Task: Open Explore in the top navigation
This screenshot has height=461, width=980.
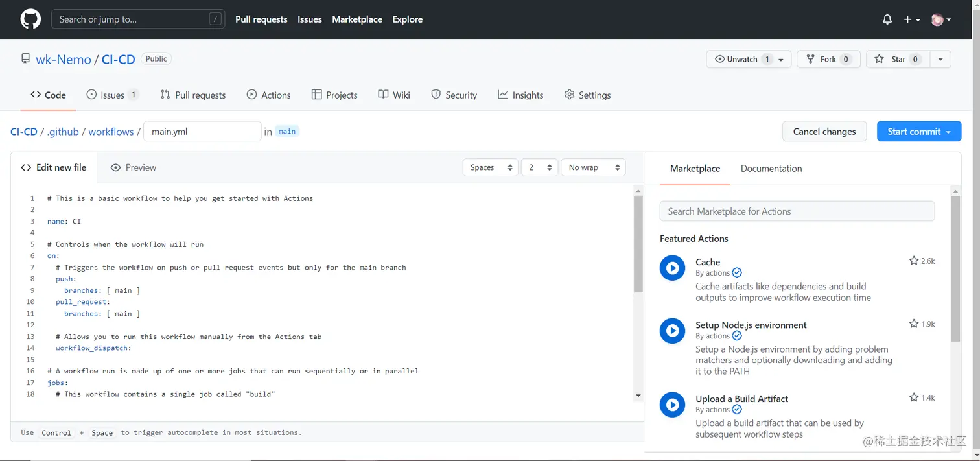Action: click(x=408, y=19)
